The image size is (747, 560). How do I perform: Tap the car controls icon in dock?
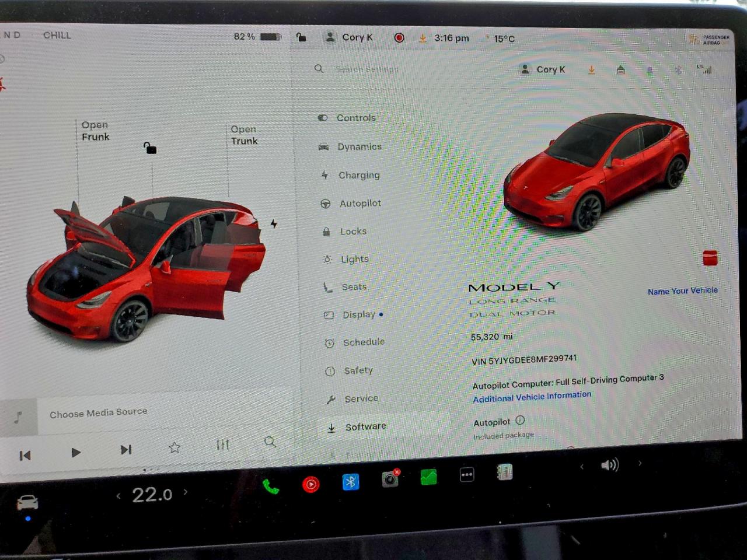[x=27, y=502]
